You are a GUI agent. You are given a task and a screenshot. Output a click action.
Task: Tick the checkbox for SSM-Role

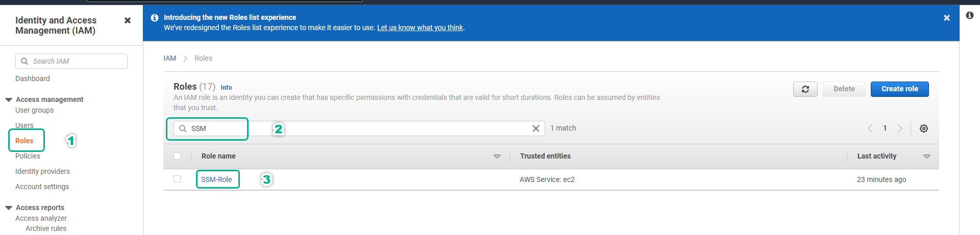tap(177, 179)
